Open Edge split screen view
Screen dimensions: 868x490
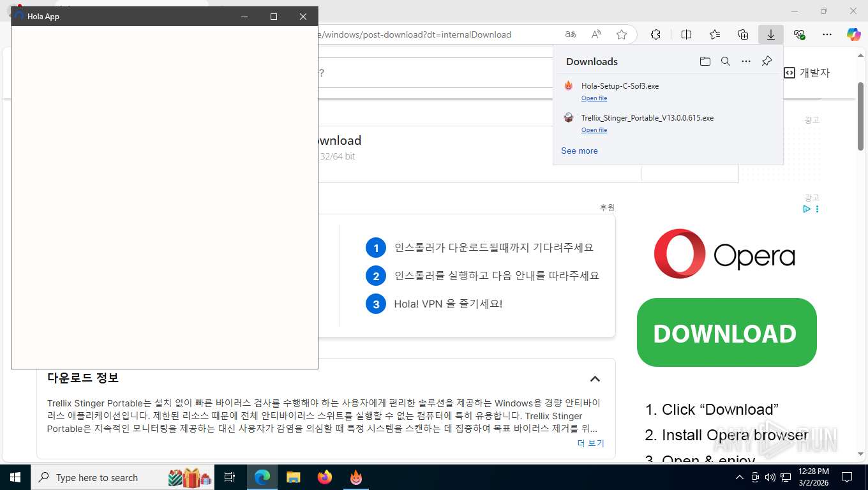click(687, 34)
